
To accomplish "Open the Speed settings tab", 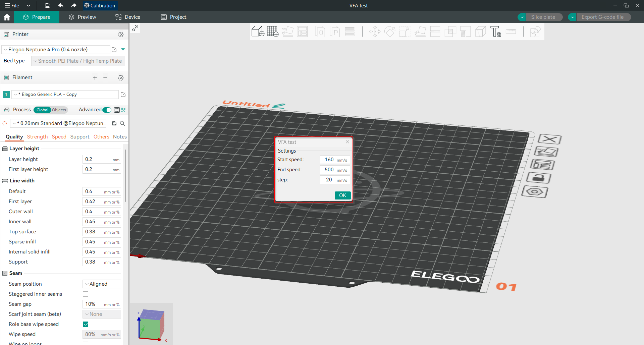I will 59,137.
